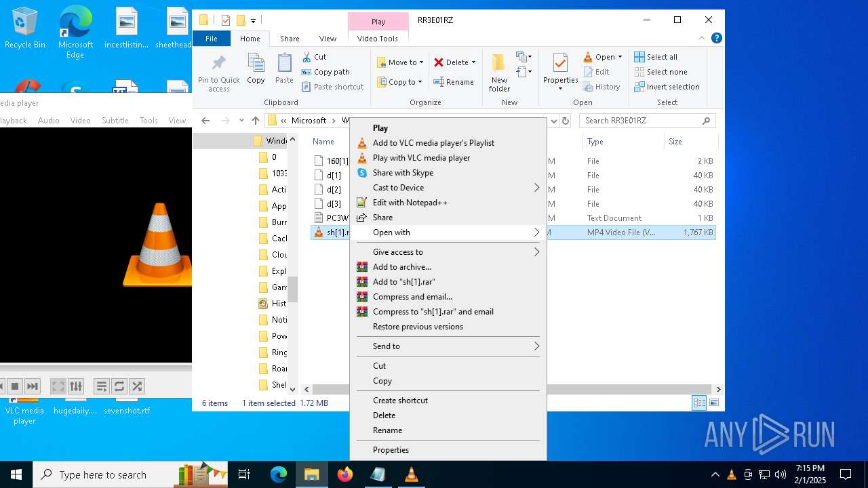
Task: Open Properties from context menu
Action: point(448,450)
